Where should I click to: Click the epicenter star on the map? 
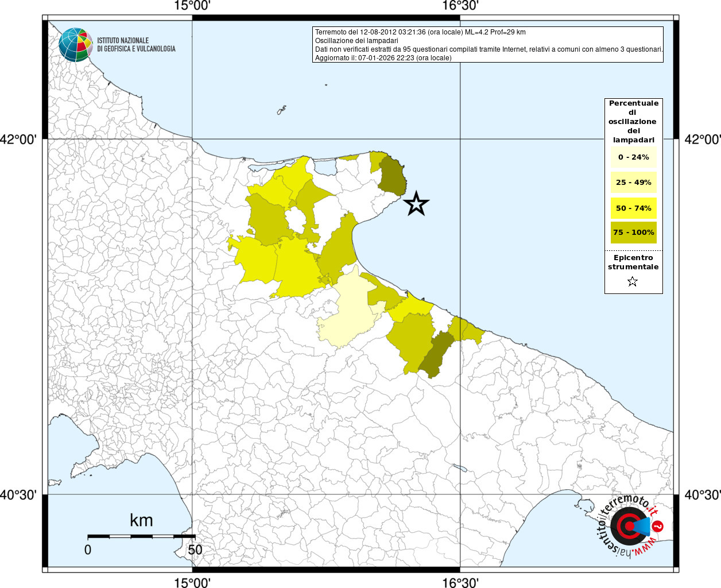pos(416,203)
